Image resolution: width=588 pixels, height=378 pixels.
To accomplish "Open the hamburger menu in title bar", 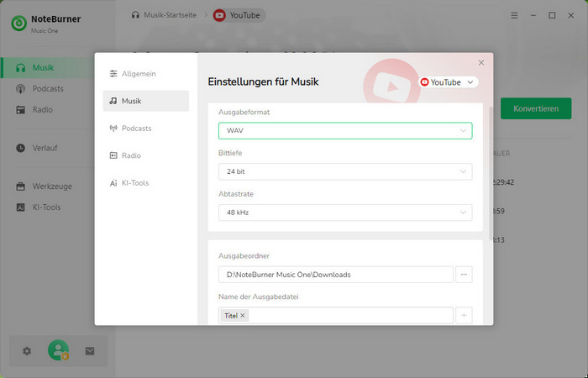I will [514, 15].
